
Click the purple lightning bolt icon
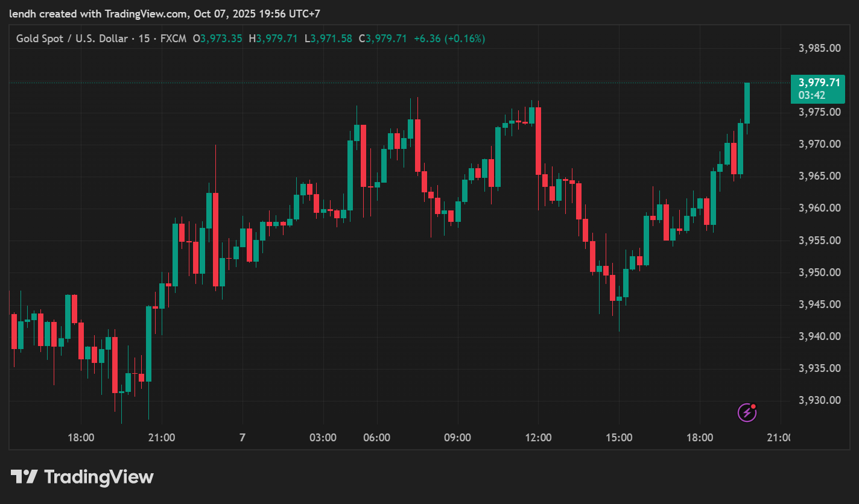[x=747, y=412]
